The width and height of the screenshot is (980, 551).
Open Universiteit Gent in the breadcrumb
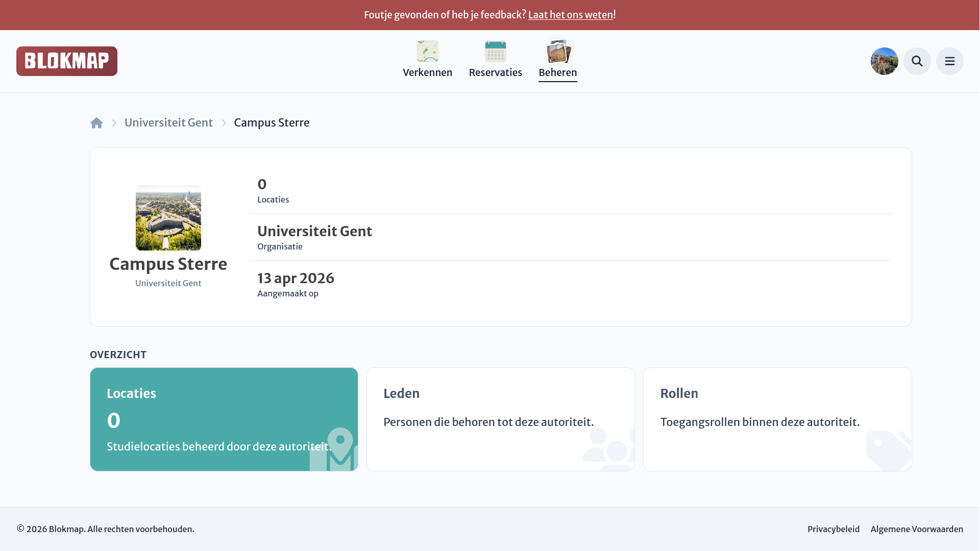click(168, 122)
